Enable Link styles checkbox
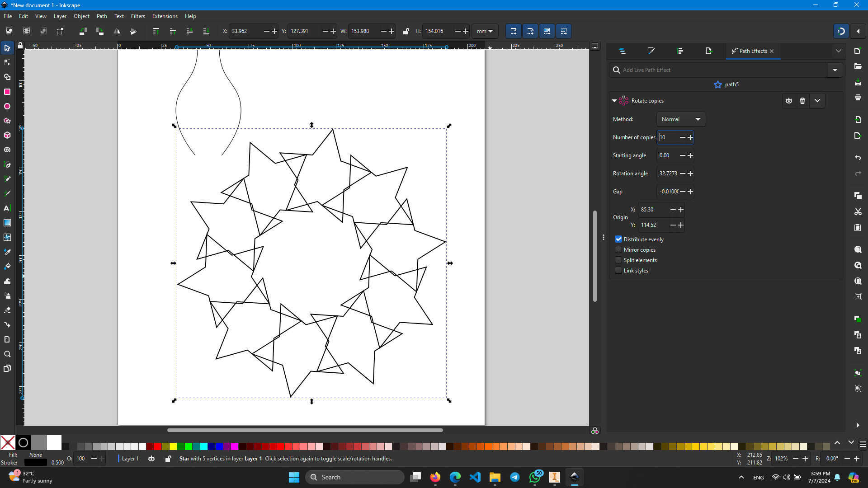The width and height of the screenshot is (868, 488). coord(618,270)
